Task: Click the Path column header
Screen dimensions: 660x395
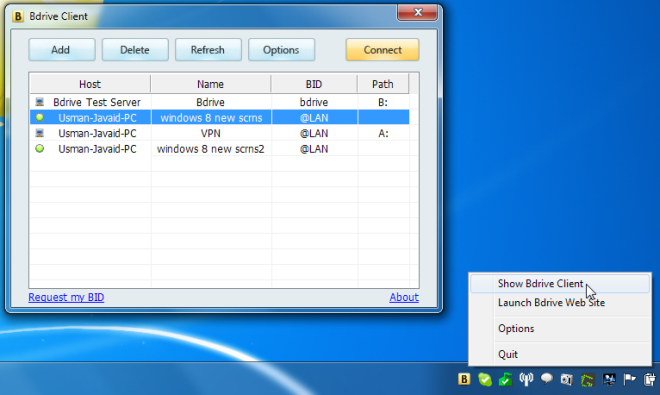Action: pos(383,84)
